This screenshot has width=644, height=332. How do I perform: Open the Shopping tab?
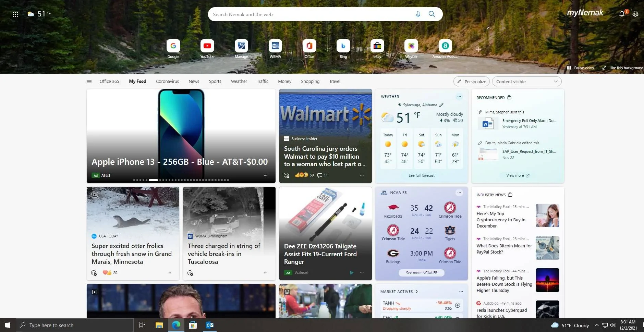[x=310, y=82]
